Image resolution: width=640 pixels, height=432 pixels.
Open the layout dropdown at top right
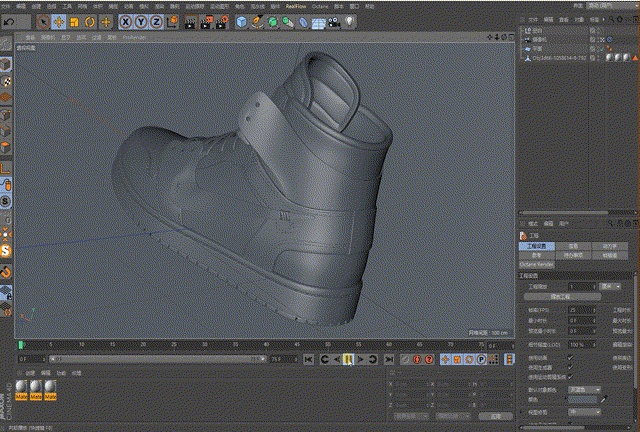point(611,6)
